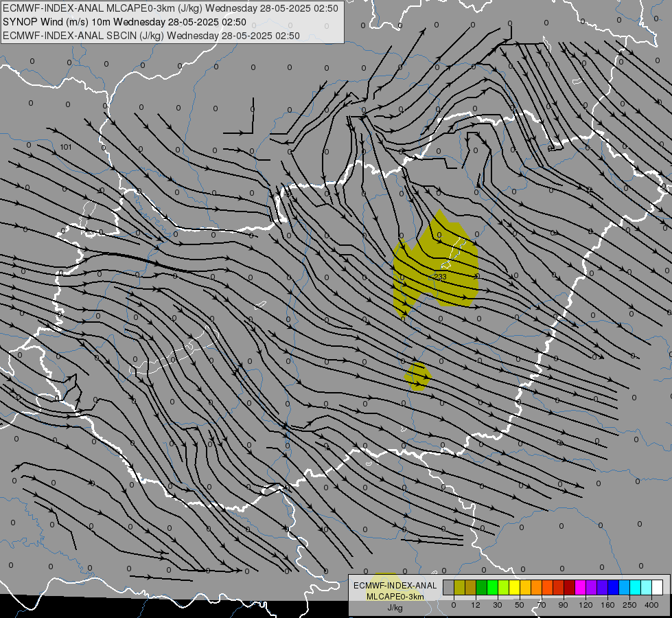Click the legend tick value 30

click(x=498, y=605)
